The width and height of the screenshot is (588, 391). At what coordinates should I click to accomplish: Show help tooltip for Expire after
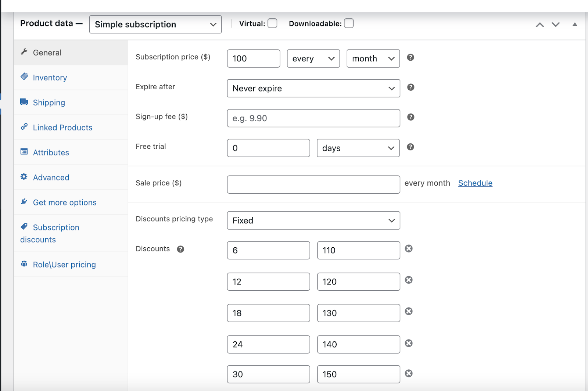click(410, 87)
